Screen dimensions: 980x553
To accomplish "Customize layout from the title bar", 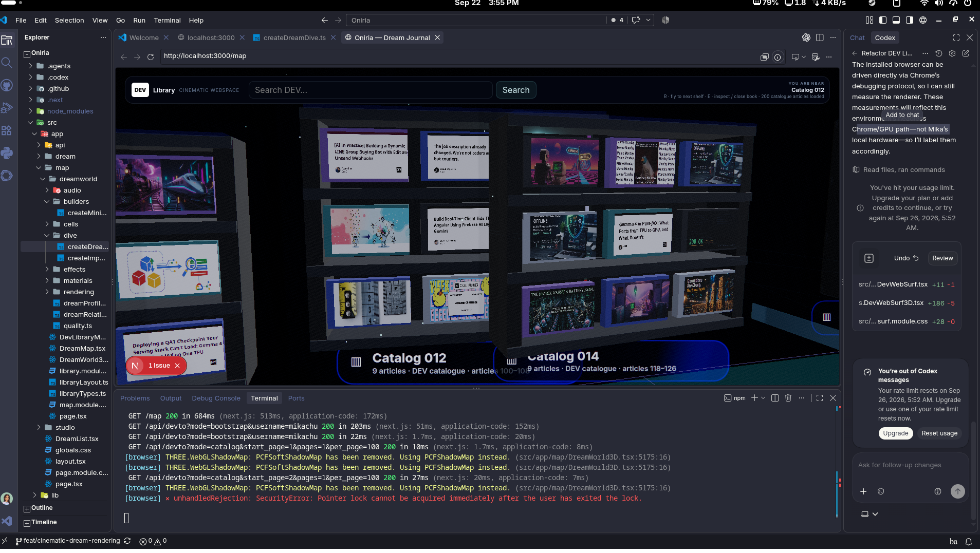I will (x=870, y=20).
